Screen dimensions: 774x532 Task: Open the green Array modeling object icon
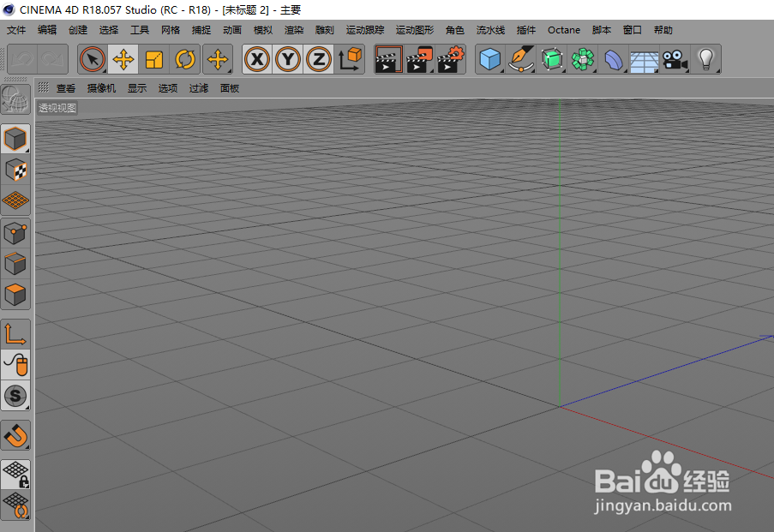583,60
